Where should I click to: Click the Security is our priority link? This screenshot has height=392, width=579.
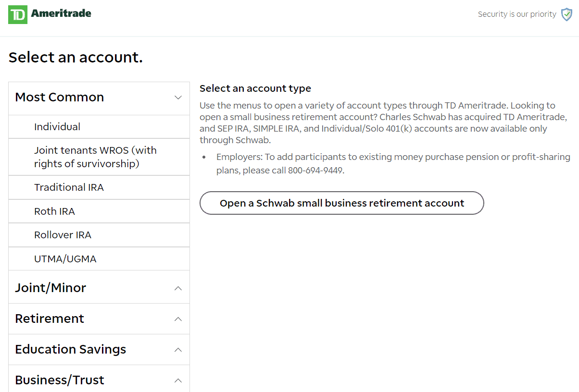tap(517, 14)
